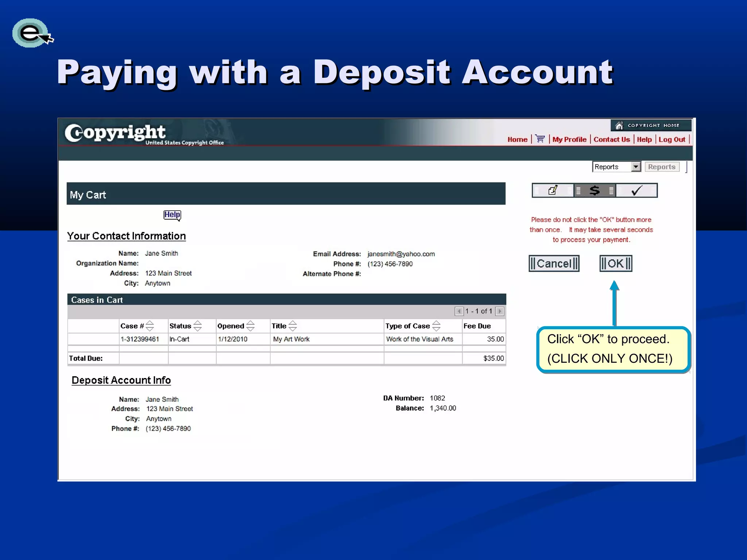This screenshot has width=747, height=560.
Task: Click 'Work of the Visual Arts' cell
Action: click(419, 339)
